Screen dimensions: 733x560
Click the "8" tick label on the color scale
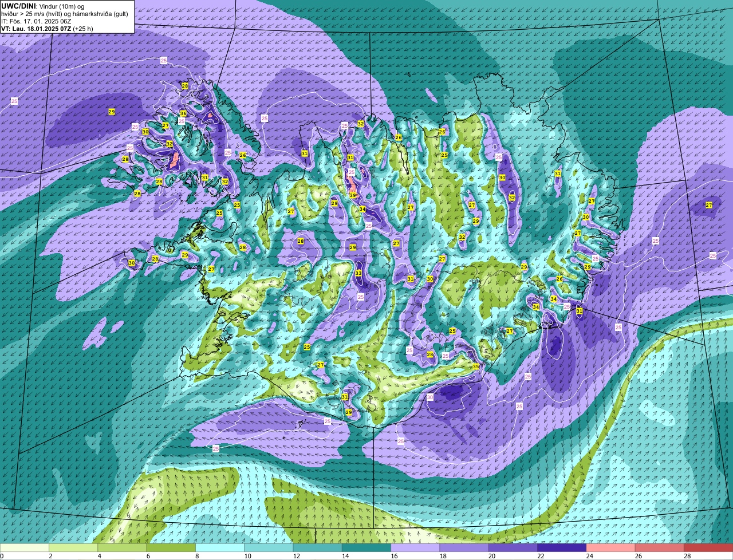point(196,555)
